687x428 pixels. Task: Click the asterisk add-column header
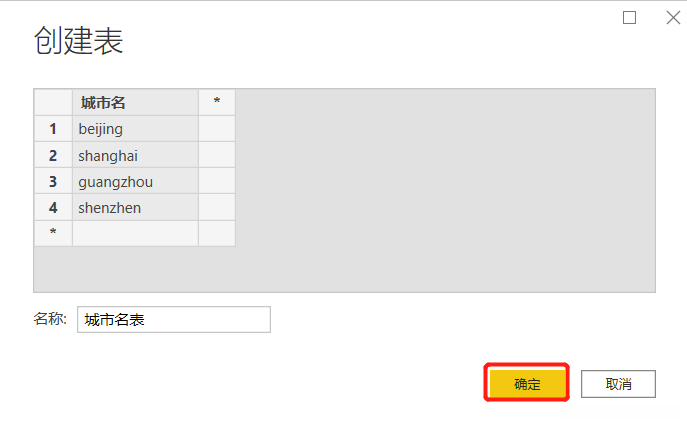click(x=217, y=102)
